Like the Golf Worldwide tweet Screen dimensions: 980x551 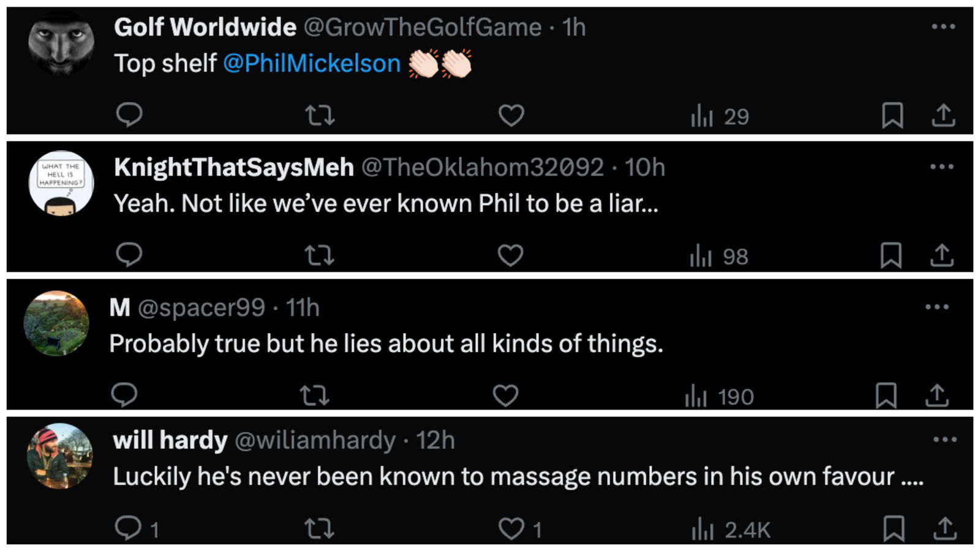[511, 115]
